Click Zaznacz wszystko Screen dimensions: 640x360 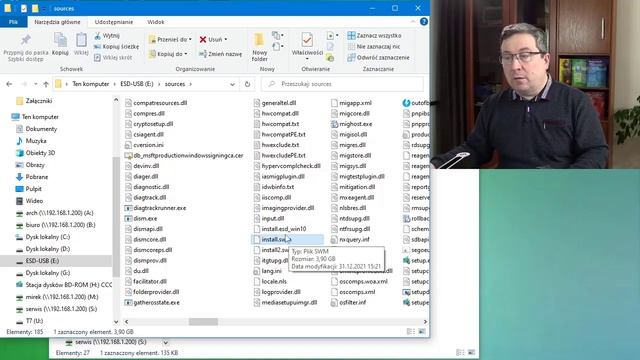coord(374,36)
